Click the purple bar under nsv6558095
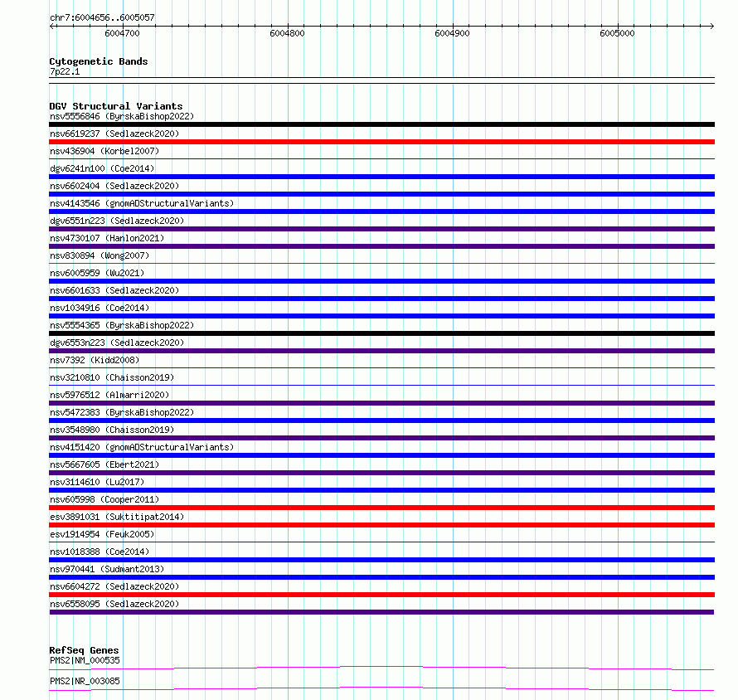Viewport: 738px width, 700px height. (381, 612)
